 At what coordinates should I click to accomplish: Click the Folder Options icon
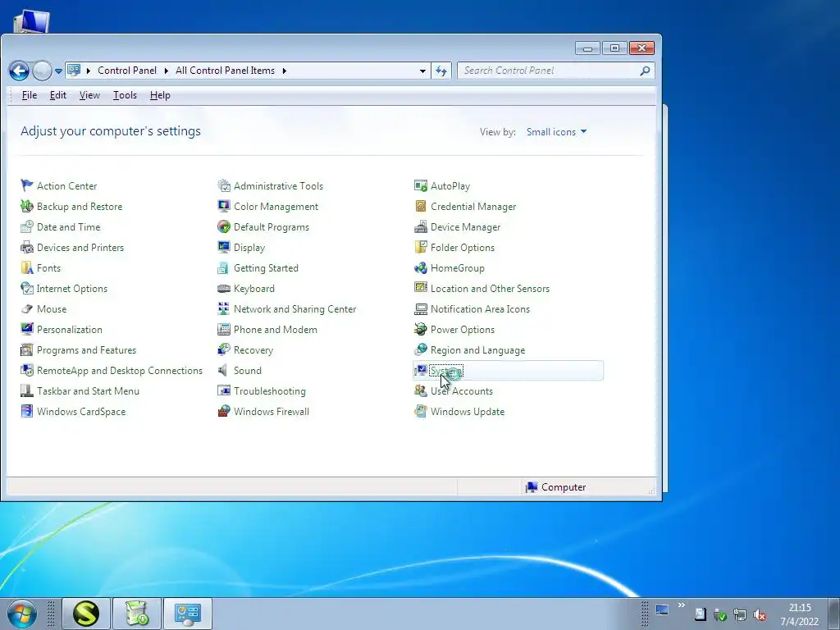pos(421,247)
